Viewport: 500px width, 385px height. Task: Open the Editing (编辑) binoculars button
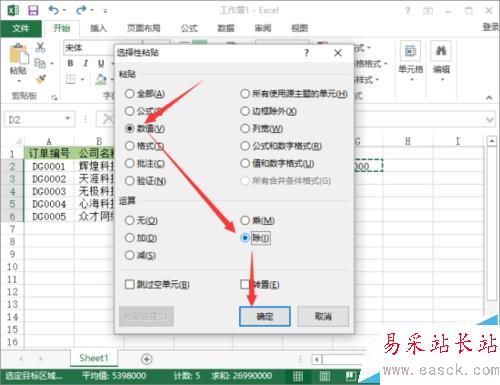click(441, 60)
